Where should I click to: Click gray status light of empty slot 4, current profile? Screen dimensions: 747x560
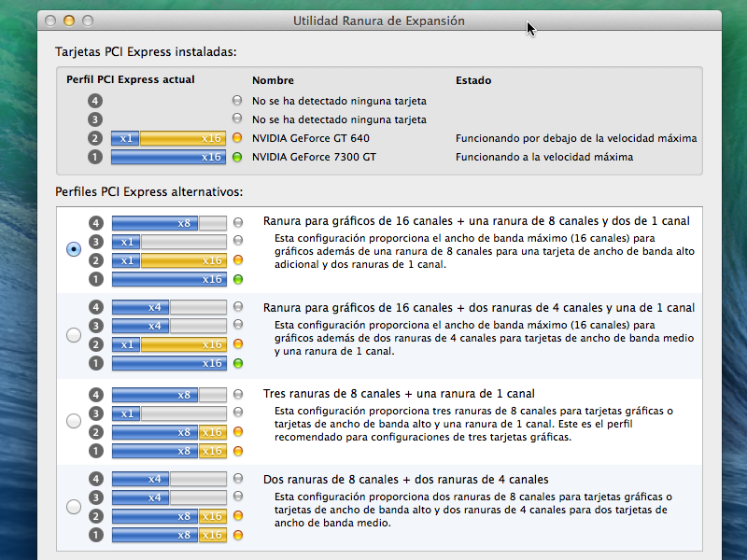tap(237, 100)
